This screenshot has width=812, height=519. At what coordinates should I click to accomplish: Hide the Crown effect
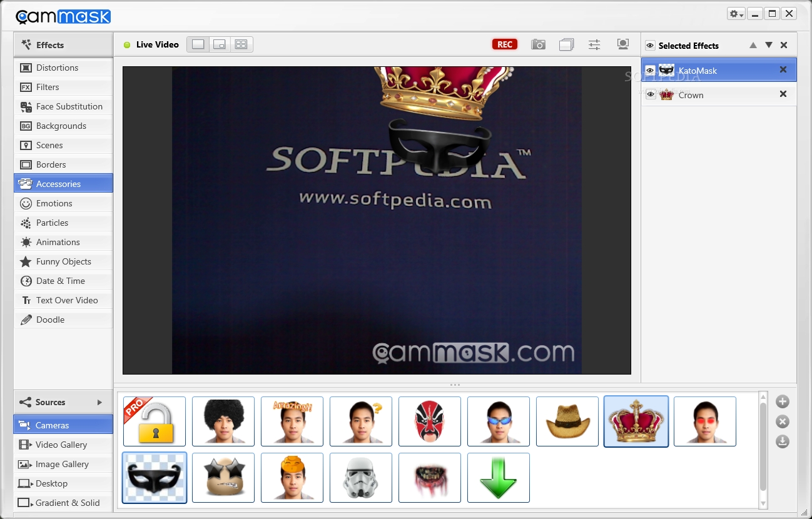click(651, 95)
